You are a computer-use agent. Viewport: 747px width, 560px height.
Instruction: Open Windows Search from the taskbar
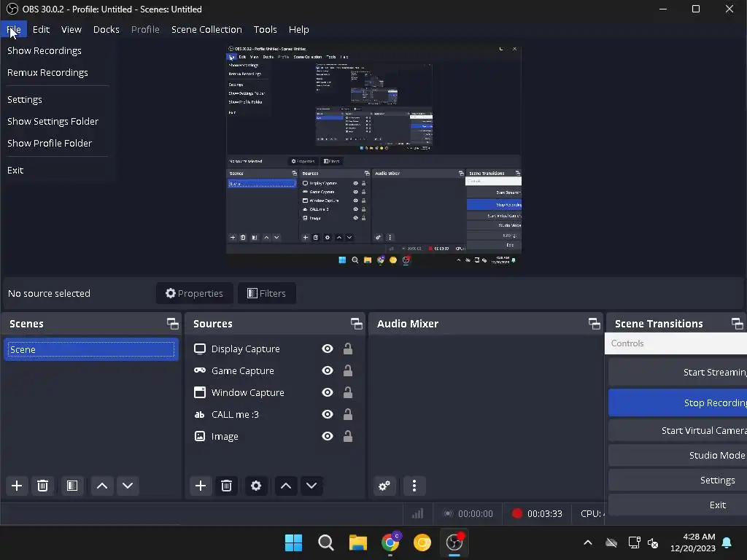point(326,542)
